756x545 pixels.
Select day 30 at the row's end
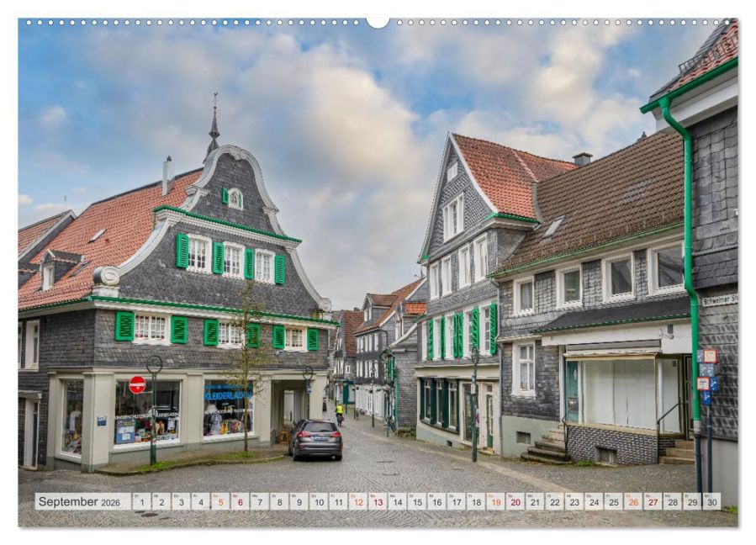coord(711,502)
